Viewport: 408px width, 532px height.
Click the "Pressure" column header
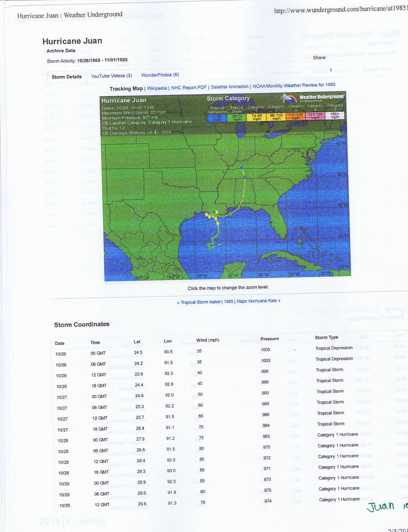click(x=269, y=339)
